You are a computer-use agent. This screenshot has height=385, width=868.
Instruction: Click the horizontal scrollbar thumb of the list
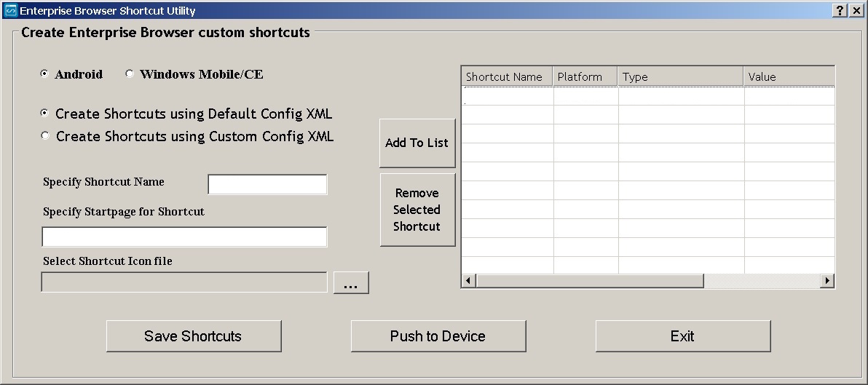(x=590, y=280)
